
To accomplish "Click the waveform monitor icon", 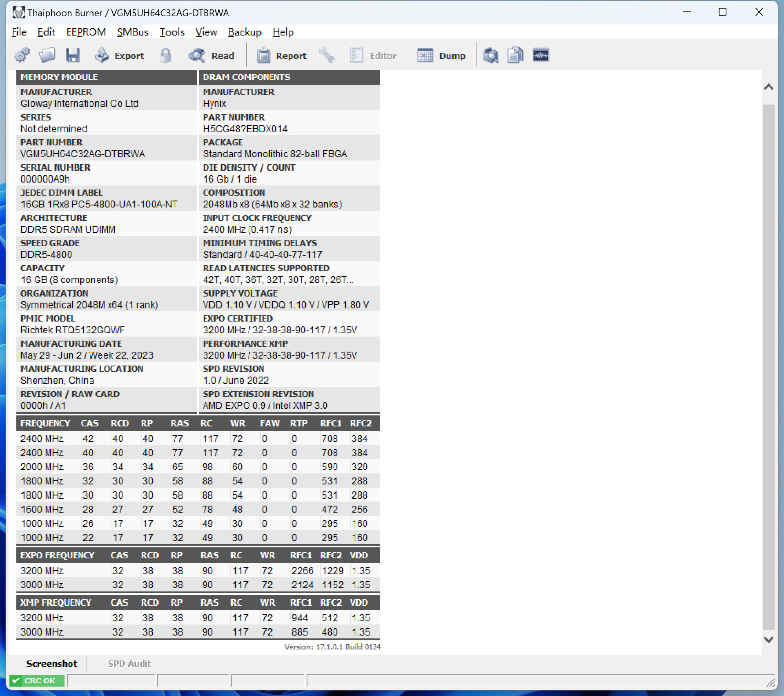I will pos(541,55).
